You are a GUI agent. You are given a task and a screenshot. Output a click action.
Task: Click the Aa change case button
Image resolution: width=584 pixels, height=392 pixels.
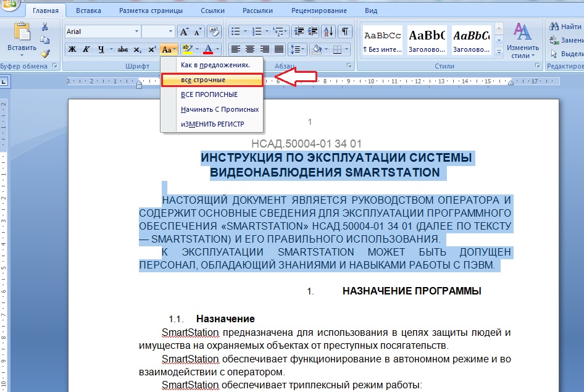(169, 49)
